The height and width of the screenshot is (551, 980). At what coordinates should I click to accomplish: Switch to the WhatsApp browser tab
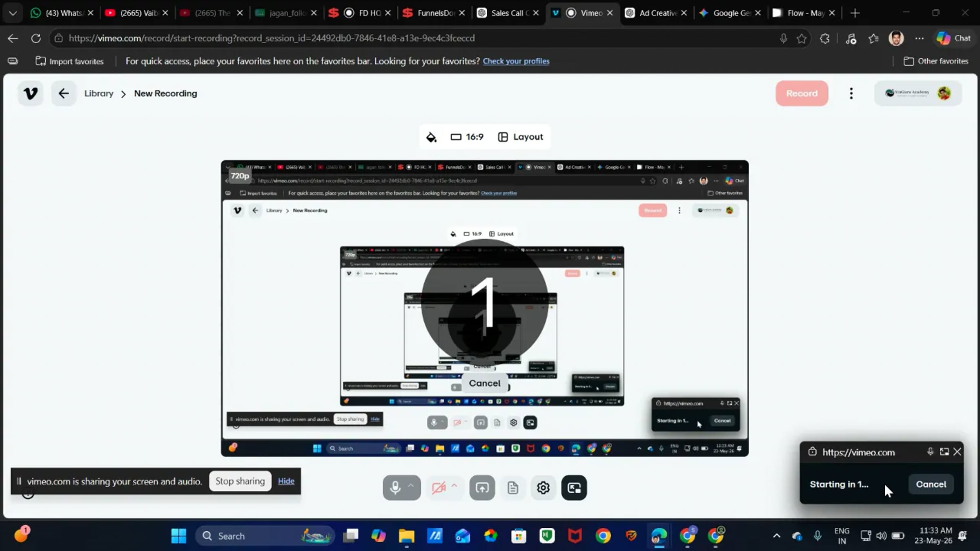61,13
